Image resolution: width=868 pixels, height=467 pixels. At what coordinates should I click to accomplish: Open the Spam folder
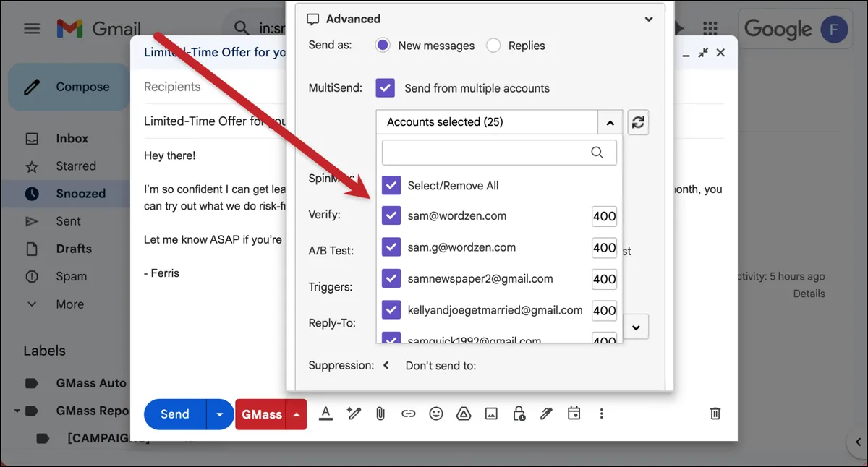71,276
